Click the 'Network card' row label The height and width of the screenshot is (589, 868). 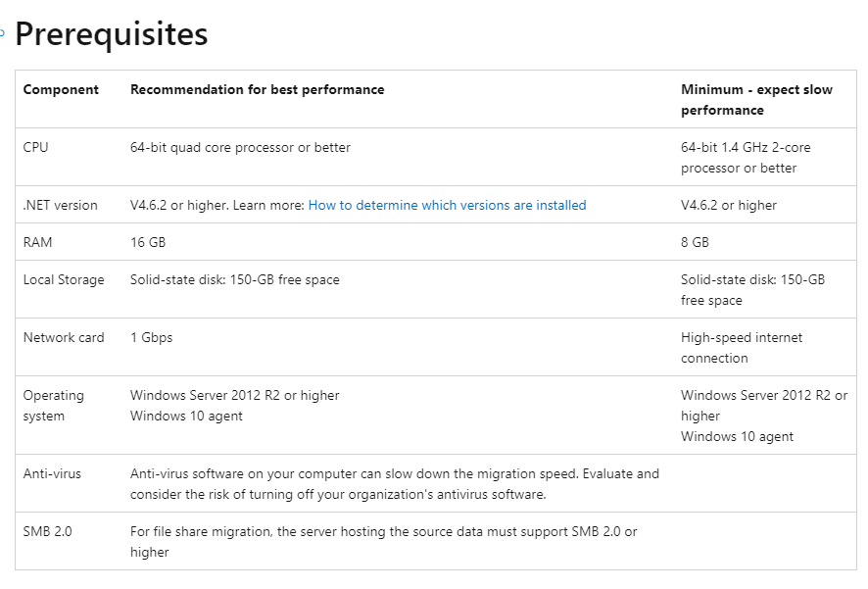pyautogui.click(x=64, y=337)
